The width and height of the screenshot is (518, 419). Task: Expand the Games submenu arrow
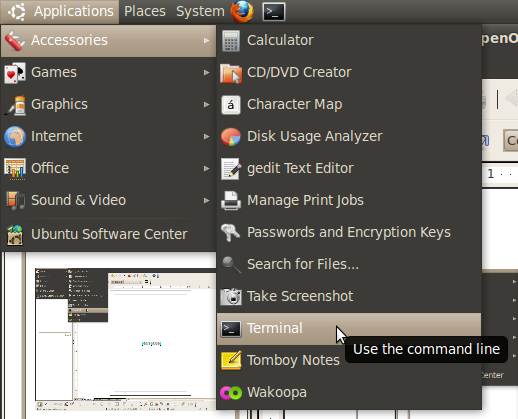(x=207, y=72)
